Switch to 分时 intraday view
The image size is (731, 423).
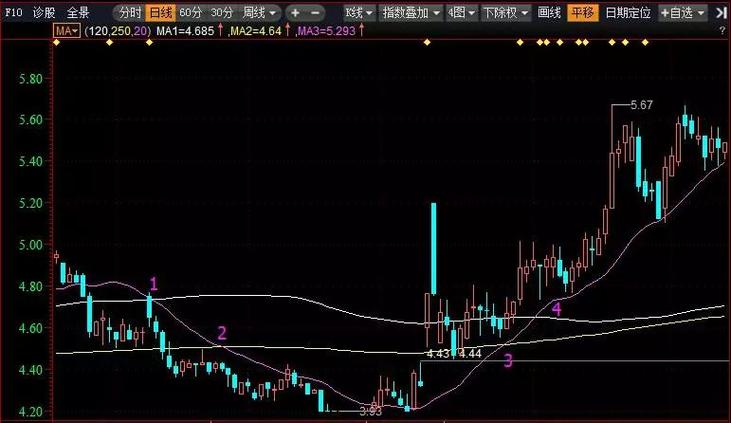click(128, 13)
